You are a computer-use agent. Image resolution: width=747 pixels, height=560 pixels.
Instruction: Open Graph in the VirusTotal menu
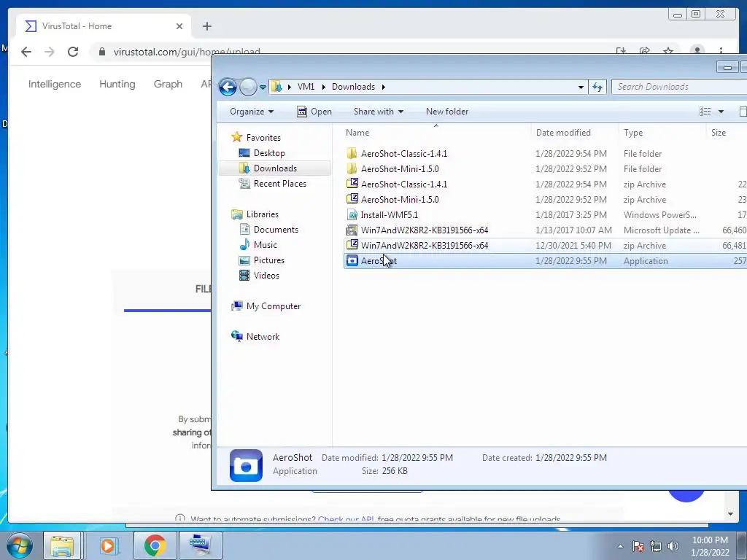pos(168,84)
